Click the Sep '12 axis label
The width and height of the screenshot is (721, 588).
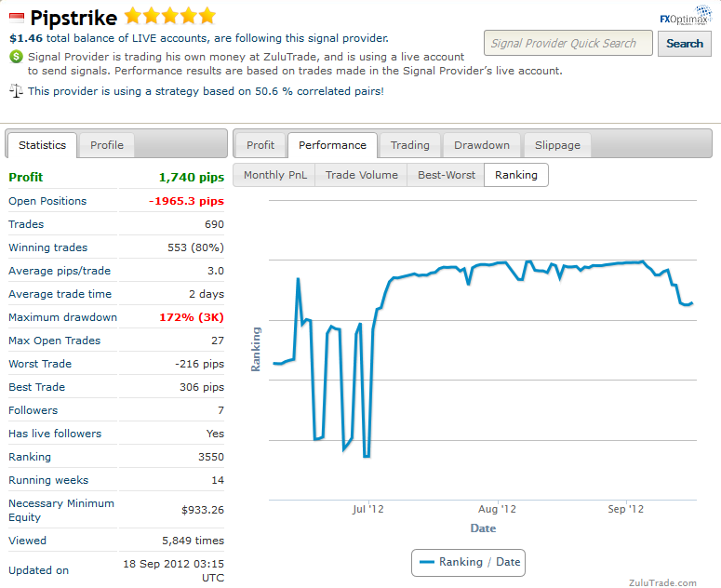coord(626,509)
